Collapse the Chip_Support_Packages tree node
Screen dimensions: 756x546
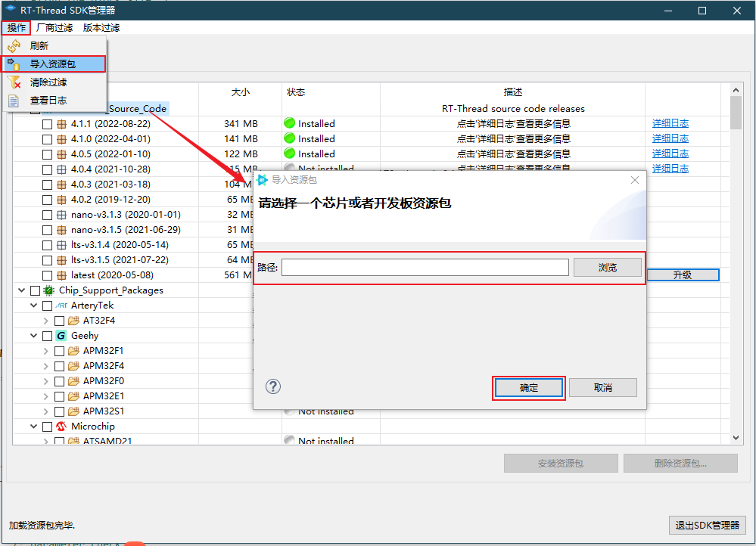pos(22,290)
